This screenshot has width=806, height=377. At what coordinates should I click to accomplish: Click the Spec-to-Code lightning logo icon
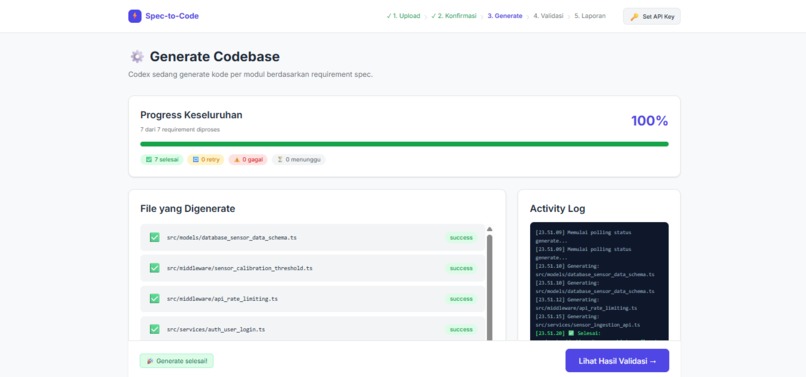click(135, 16)
